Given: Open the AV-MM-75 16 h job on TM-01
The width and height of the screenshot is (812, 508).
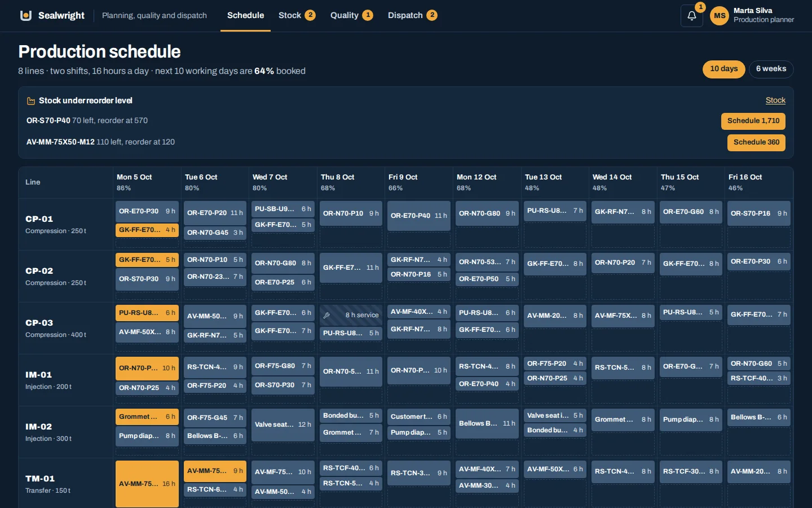Looking at the screenshot, I should [147, 484].
